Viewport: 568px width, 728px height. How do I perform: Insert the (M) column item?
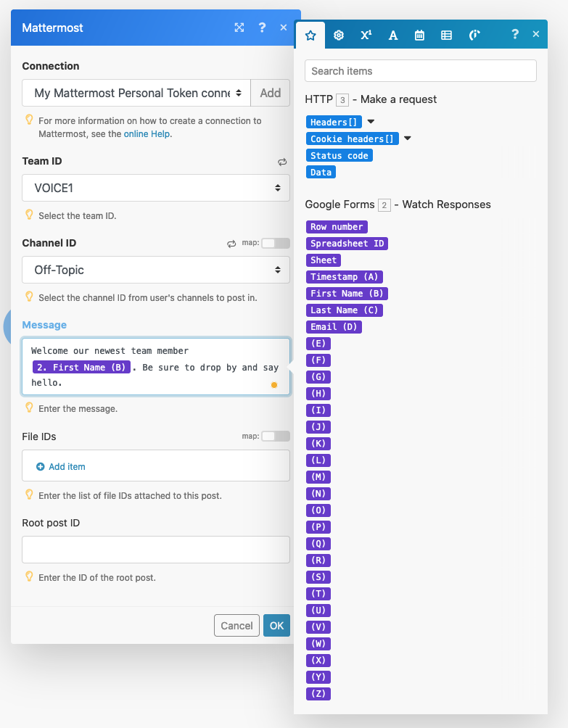(318, 477)
